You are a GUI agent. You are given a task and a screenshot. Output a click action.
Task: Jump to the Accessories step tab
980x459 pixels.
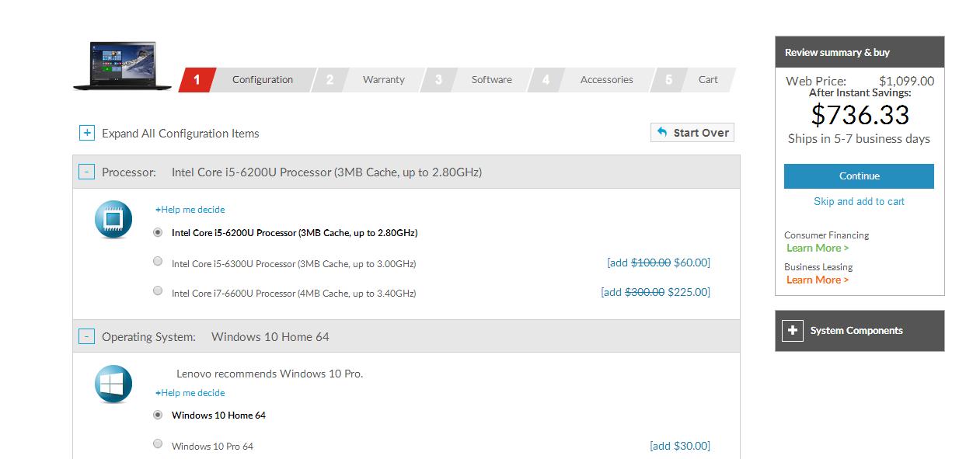(606, 80)
